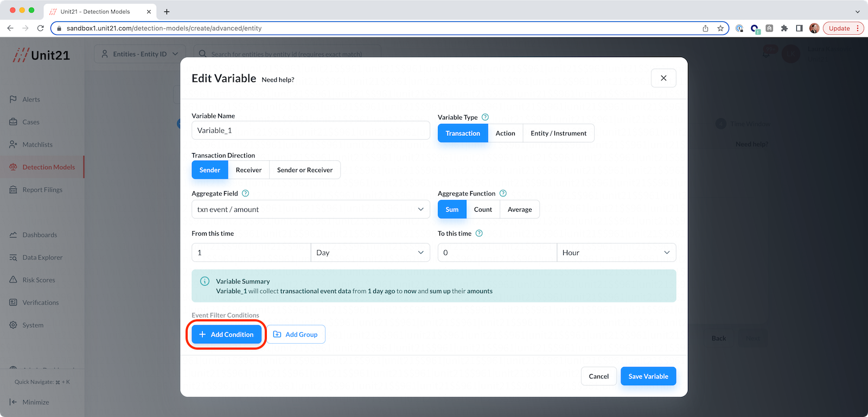Click the Chrome Update button

(x=844, y=28)
